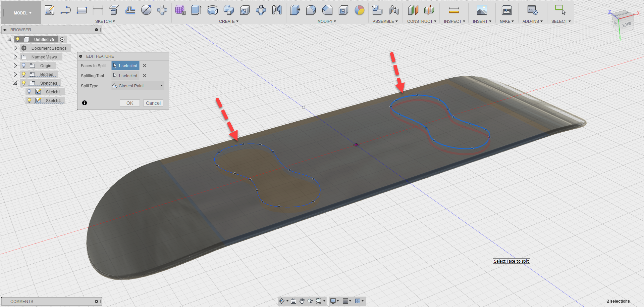Activate the Orbit tool at bottom

(x=282, y=301)
